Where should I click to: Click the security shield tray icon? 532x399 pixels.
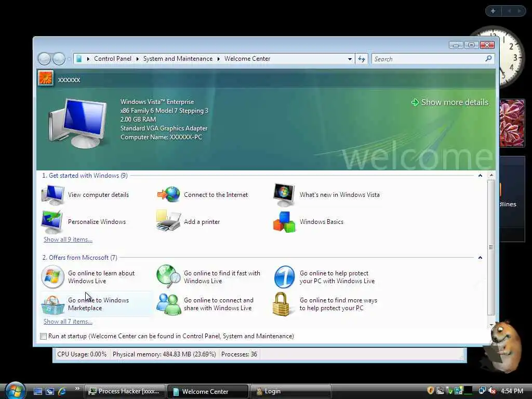coord(431,391)
